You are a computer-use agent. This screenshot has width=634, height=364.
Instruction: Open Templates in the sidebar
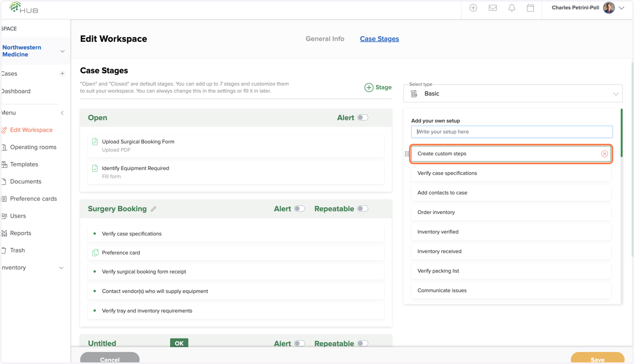coord(24,164)
